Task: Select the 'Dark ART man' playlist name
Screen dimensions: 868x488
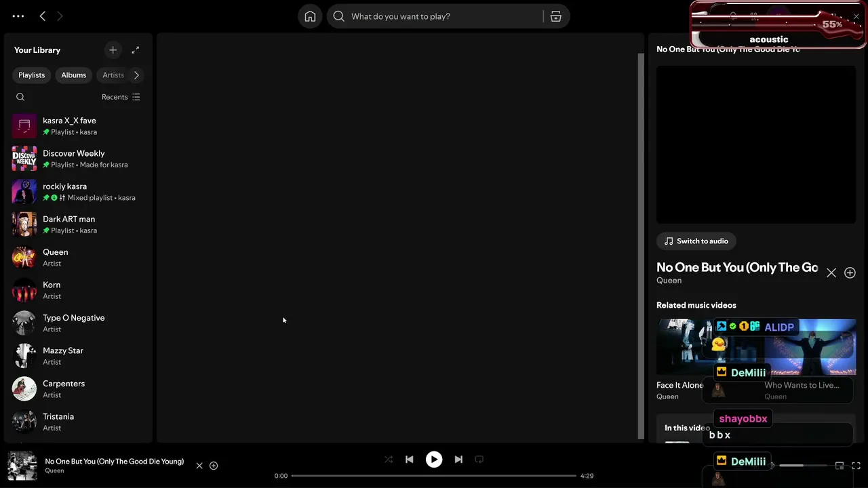Action: point(69,219)
